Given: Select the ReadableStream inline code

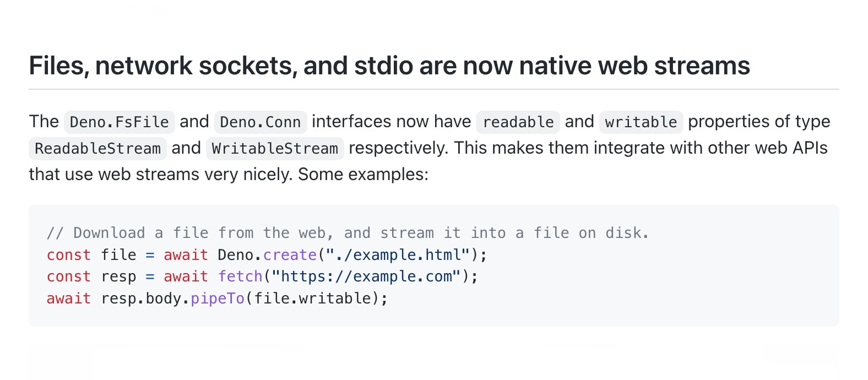Looking at the screenshot, I should coord(97,148).
